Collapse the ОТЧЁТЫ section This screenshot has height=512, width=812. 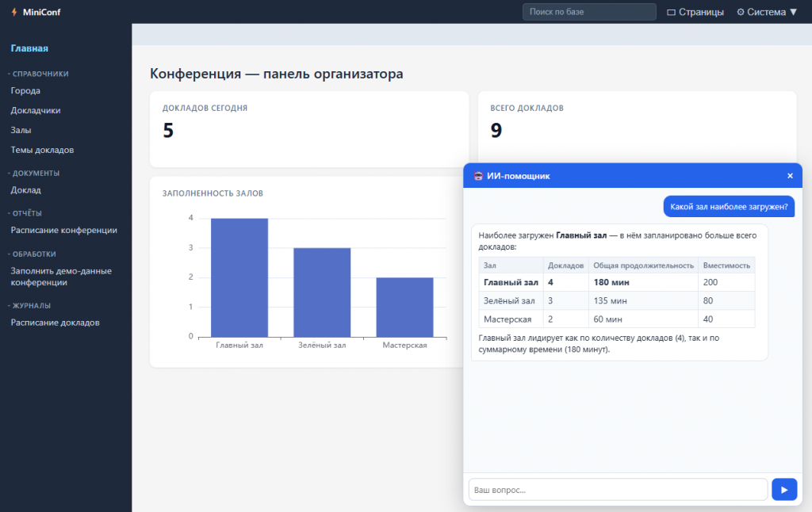25,212
